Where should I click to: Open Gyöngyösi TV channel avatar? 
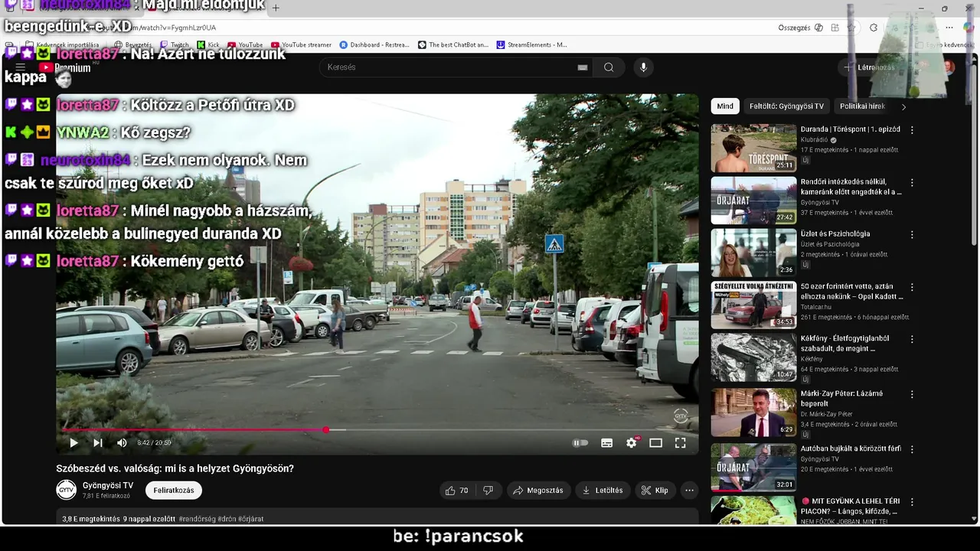(67, 490)
